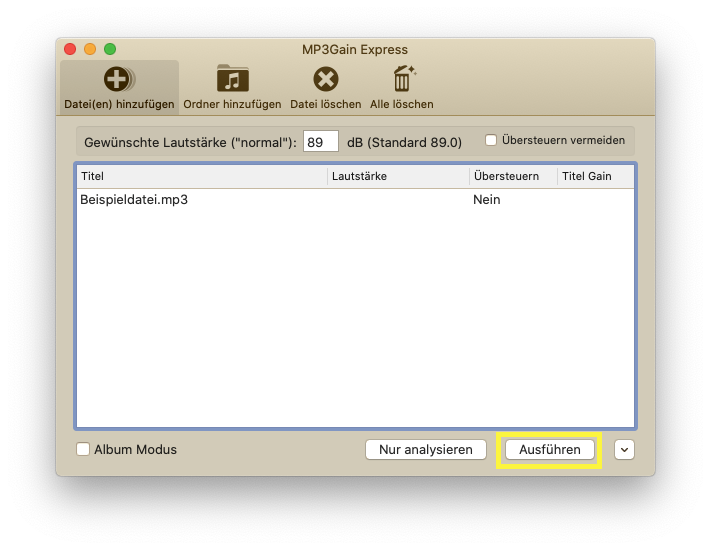The height and width of the screenshot is (550, 711).
Task: Select the Beispieldatei.mp3 file name
Action: 134,200
